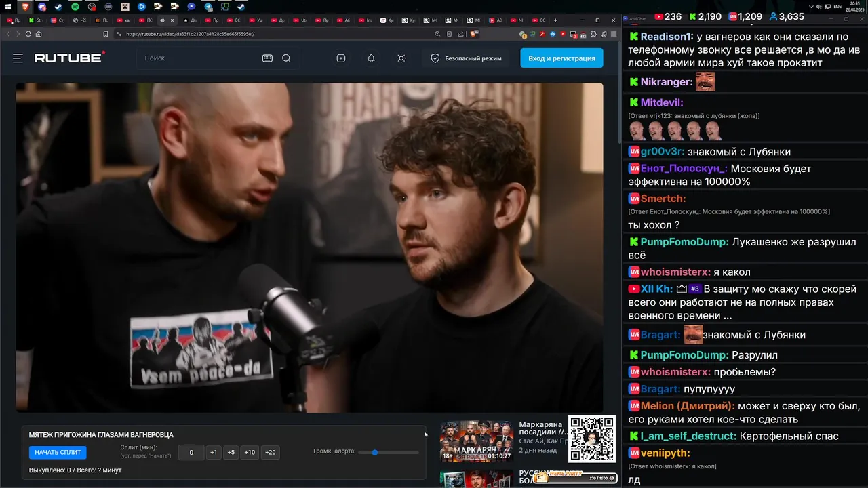868x488 pixels.
Task: Toggle the light/dark theme sun icon
Action: click(x=401, y=58)
